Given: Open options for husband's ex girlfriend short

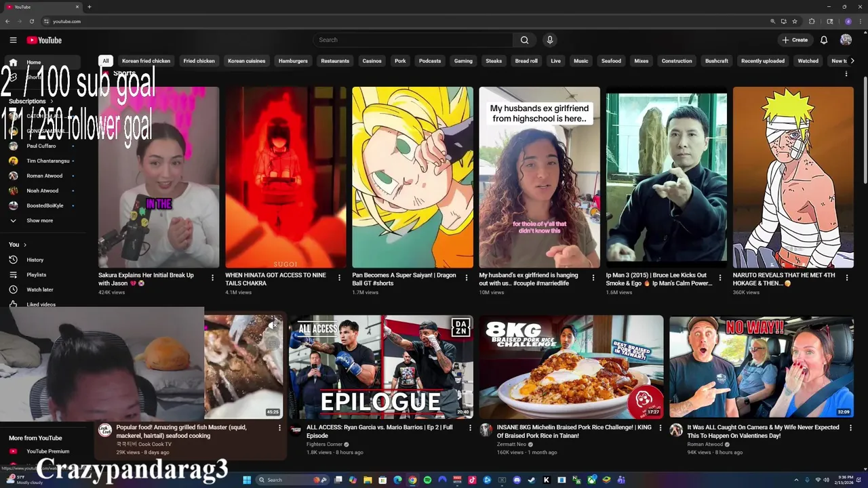Looking at the screenshot, I should (593, 277).
